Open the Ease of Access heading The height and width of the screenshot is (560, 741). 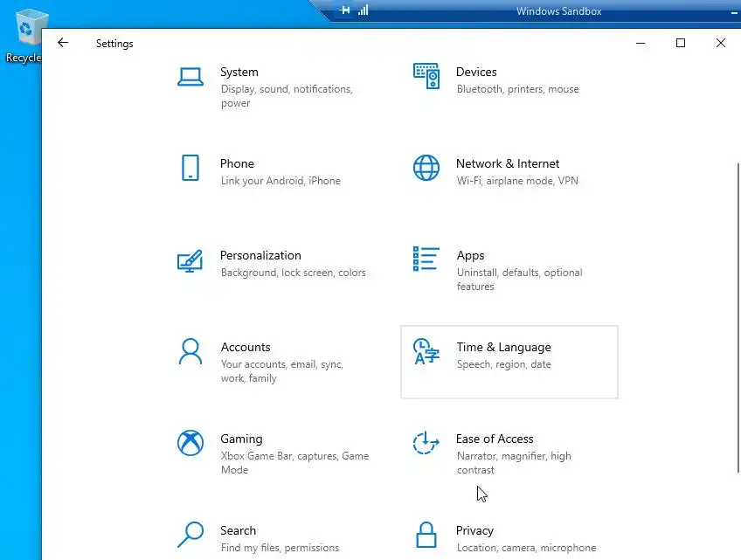495,439
